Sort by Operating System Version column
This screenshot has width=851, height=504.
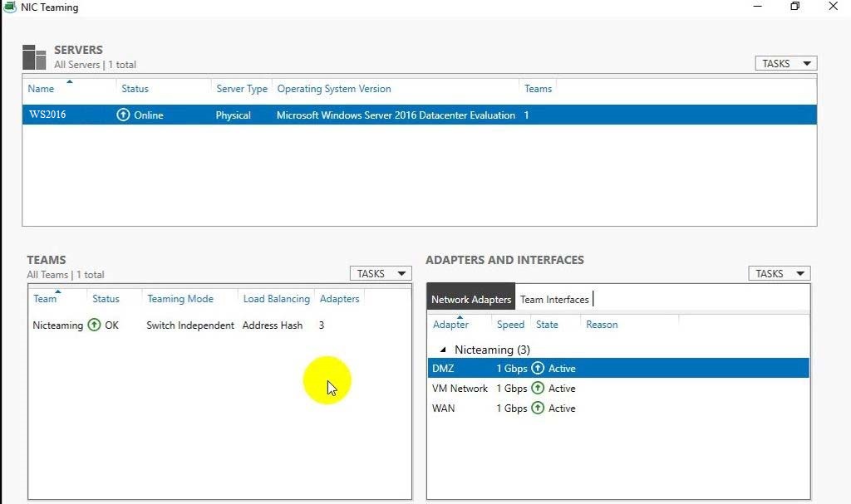click(x=334, y=89)
